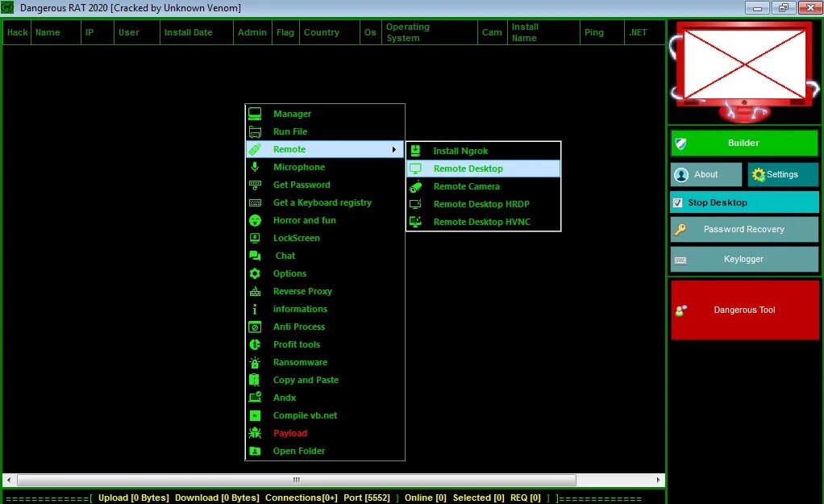Click the Ping column header
824x504 pixels.
[x=602, y=32]
